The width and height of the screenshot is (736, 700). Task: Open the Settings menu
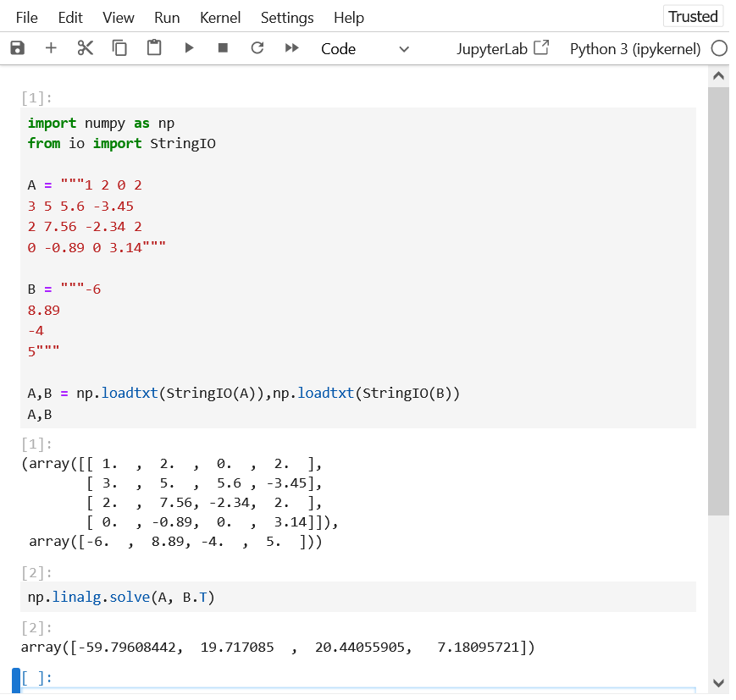287,18
